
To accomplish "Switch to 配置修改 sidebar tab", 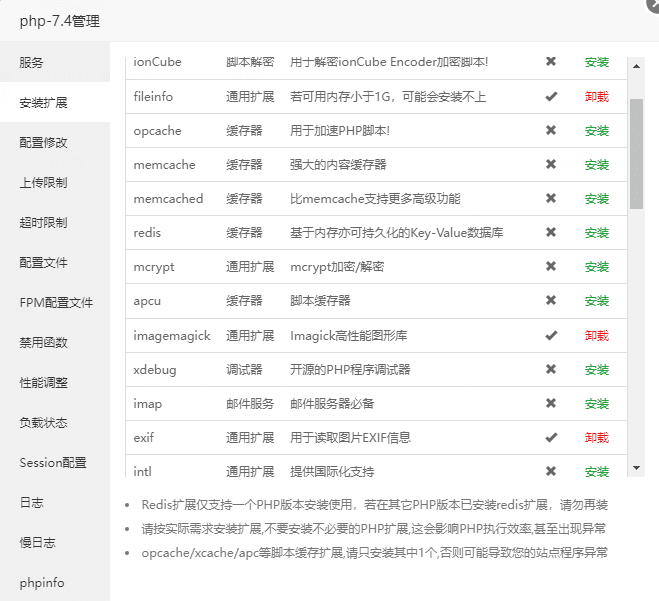I will (x=44, y=142).
